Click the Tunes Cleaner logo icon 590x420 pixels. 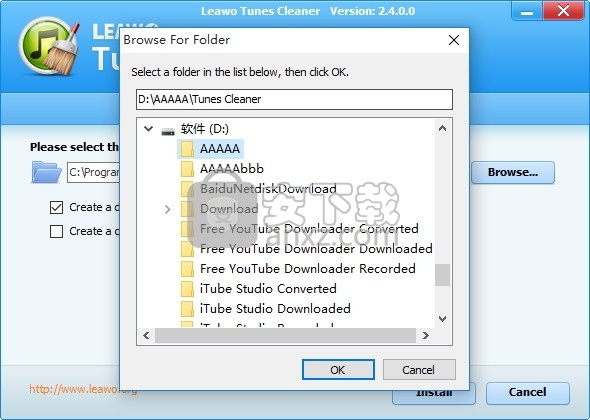click(x=49, y=46)
